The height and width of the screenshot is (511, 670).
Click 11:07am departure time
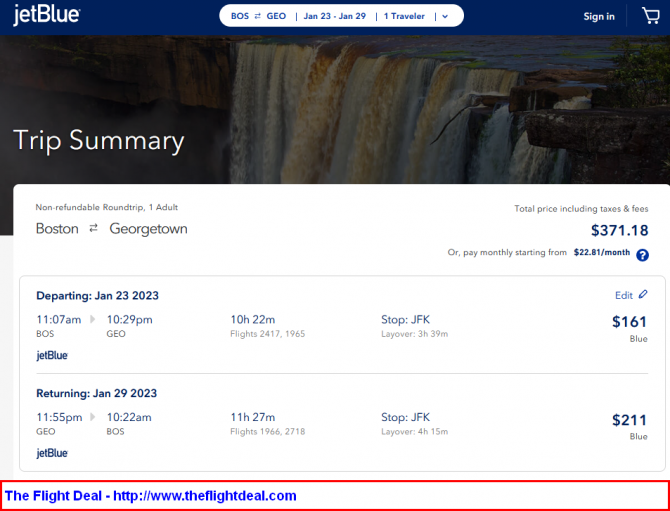[x=59, y=320]
